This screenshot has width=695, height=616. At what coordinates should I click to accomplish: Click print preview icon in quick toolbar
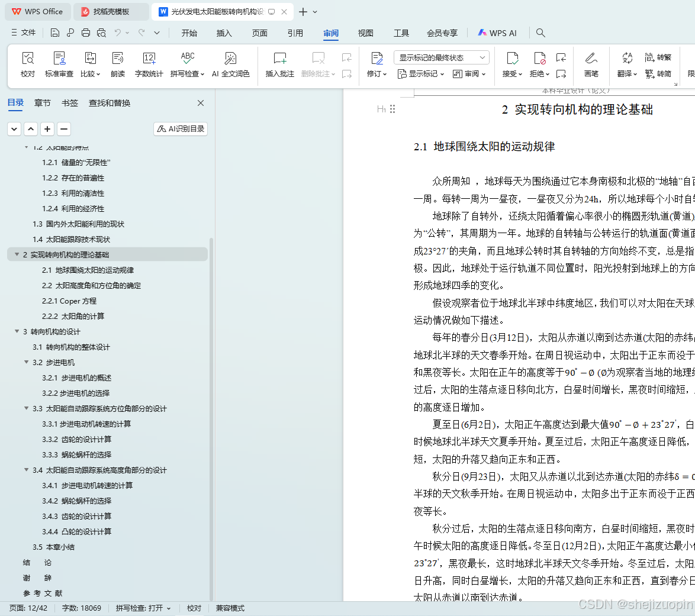[101, 33]
